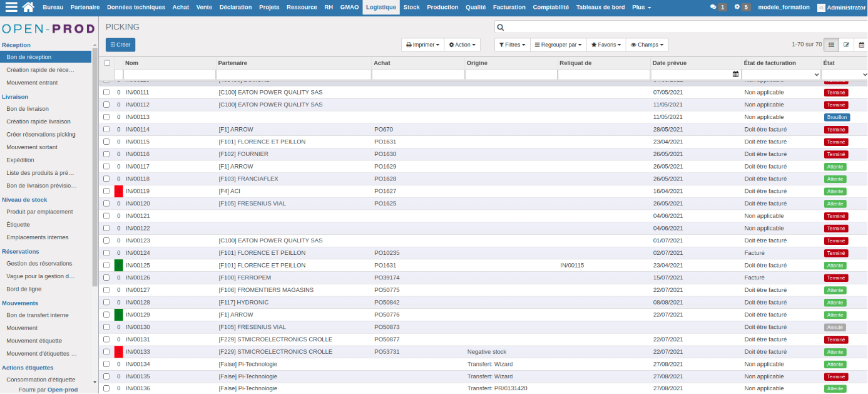
Task: Click the Annulé status badge on IN/00130
Action: (x=835, y=327)
